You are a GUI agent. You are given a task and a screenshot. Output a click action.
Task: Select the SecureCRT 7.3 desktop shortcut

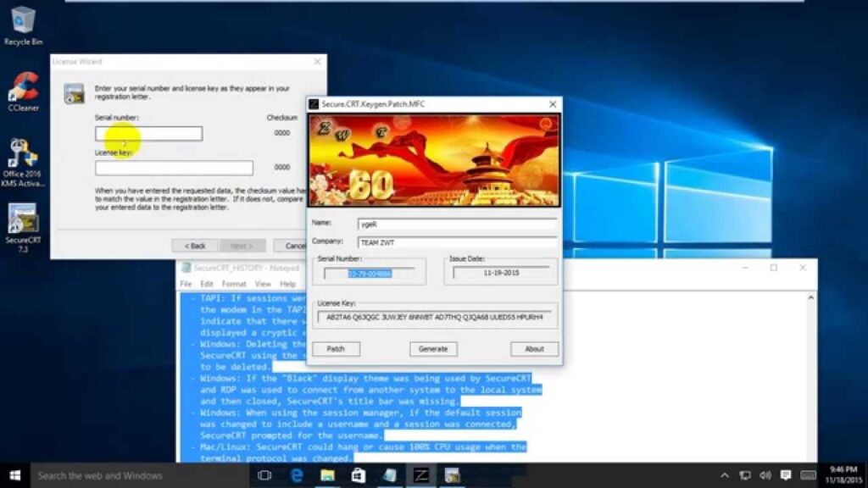tap(23, 228)
